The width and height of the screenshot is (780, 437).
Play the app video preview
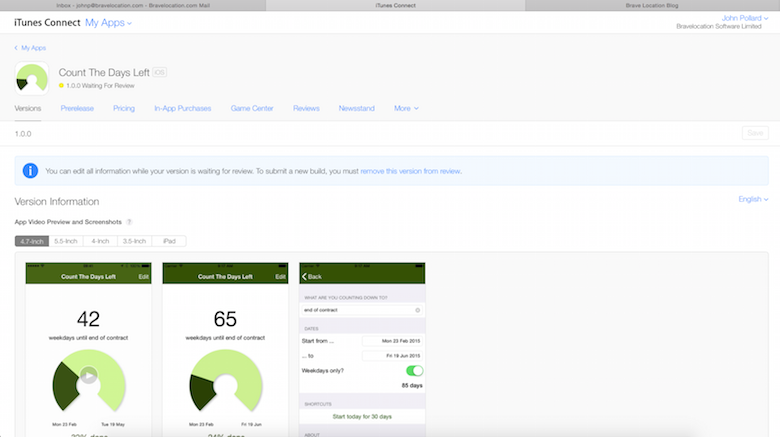click(x=88, y=376)
